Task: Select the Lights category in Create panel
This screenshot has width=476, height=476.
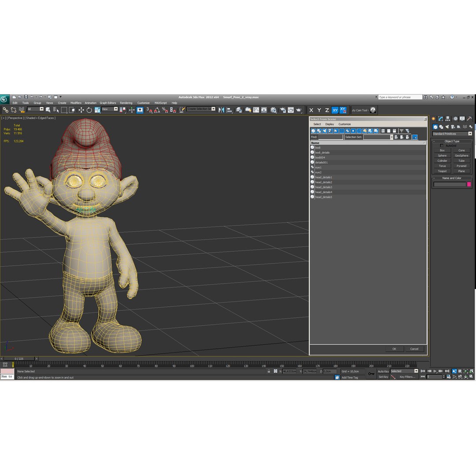Action: click(x=447, y=127)
